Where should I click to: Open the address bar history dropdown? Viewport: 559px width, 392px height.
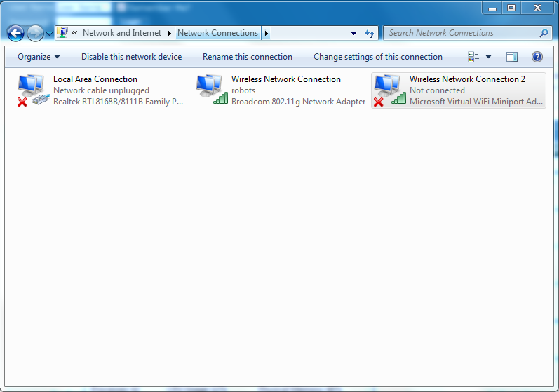[x=353, y=33]
